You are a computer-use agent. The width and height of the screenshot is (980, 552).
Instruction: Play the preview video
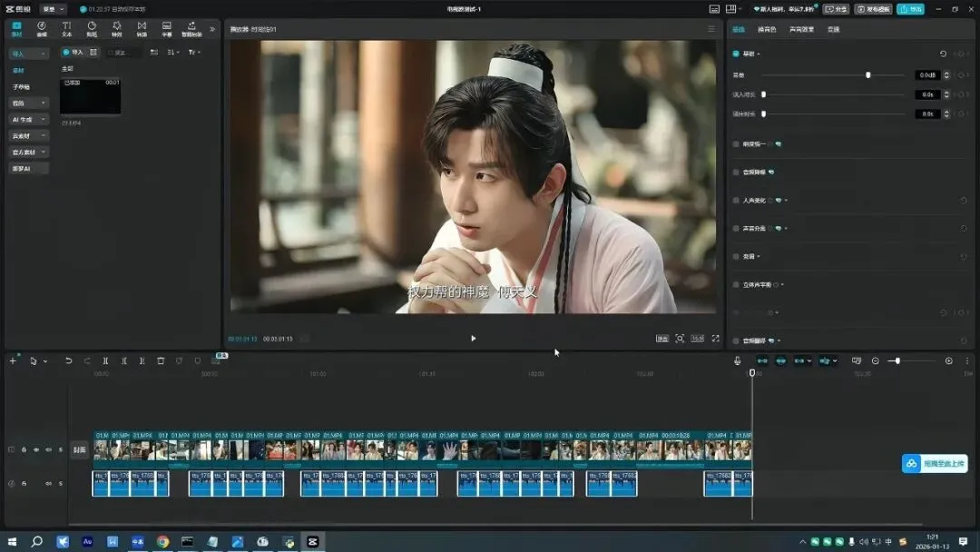pyautogui.click(x=473, y=339)
